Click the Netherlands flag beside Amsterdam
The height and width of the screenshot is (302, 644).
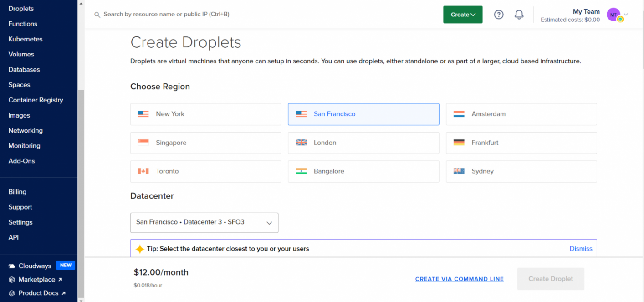coord(459,114)
